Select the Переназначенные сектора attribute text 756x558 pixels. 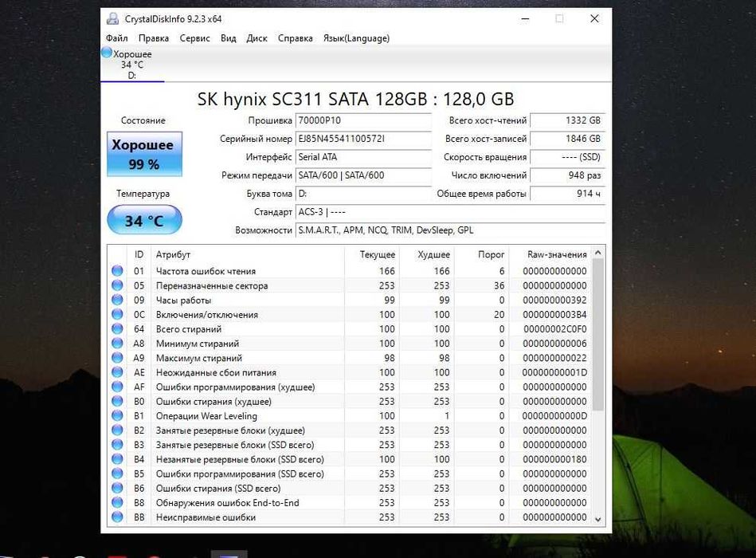212,285
